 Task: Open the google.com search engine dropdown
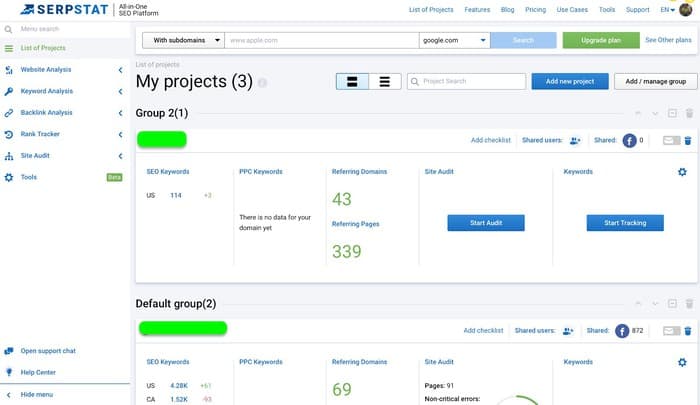click(453, 40)
